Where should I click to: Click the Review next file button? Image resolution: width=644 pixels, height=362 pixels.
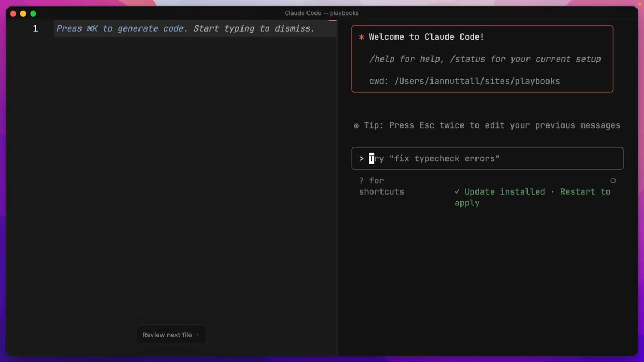point(171,335)
